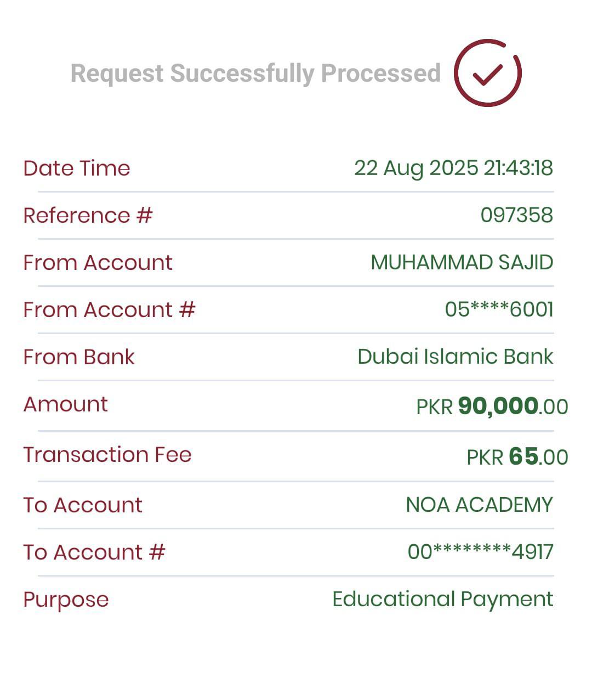Viewport: 592px width, 700px height.
Task: Click the 'Reference #' field label
Action: [88, 215]
